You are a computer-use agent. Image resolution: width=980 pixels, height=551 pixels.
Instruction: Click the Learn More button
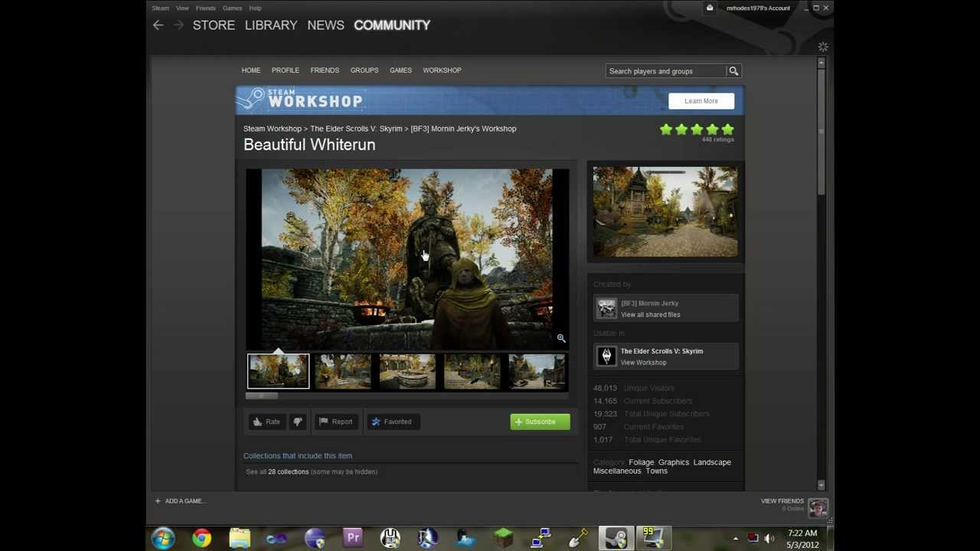pos(701,101)
